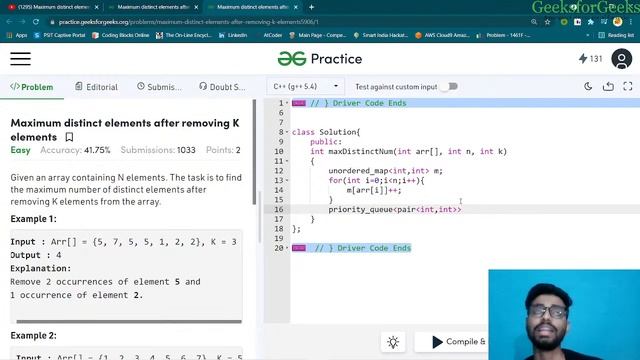Bookmark this problem

69,137
